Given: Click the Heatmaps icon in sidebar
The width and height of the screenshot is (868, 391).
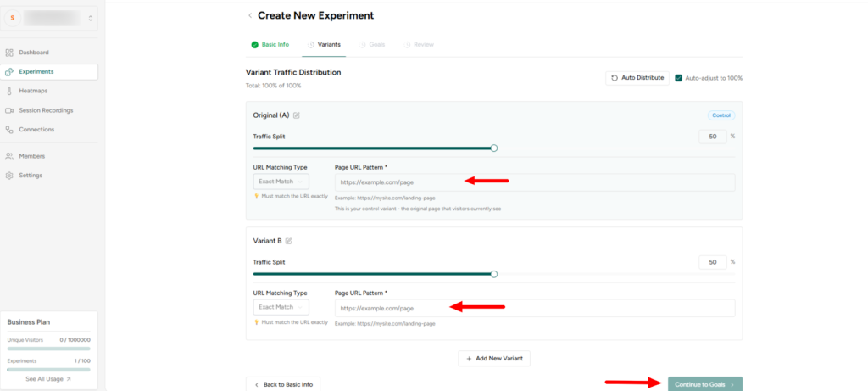Looking at the screenshot, I should (9, 91).
